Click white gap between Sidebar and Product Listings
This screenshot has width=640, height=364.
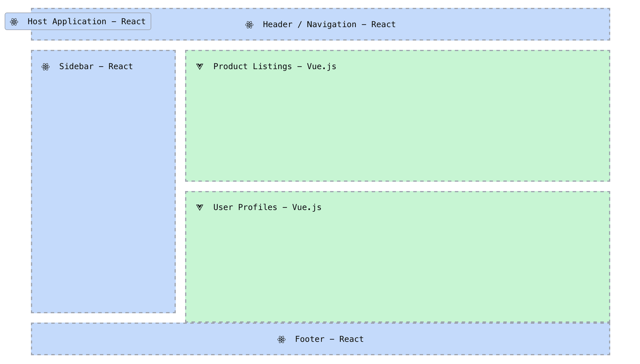(x=180, y=117)
